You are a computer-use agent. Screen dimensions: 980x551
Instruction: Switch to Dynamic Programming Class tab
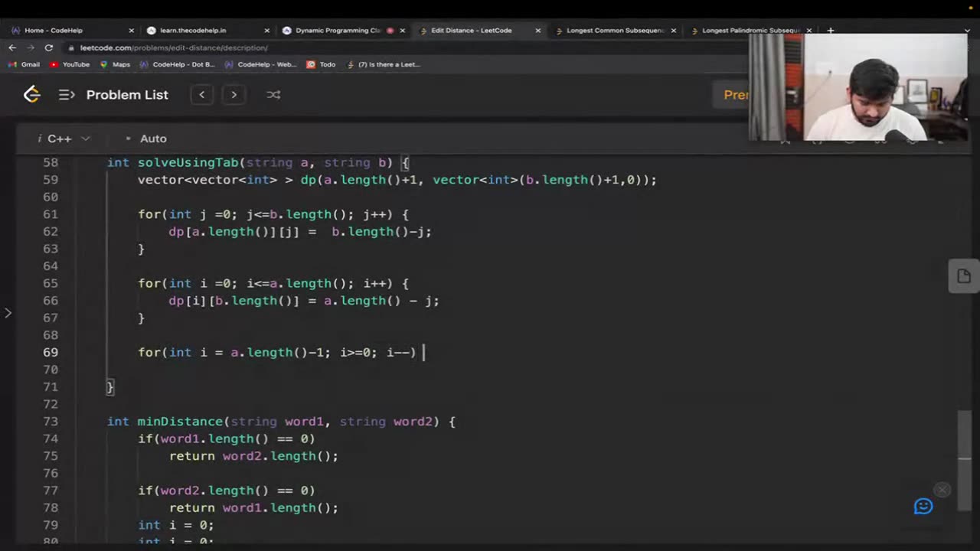pos(341,31)
